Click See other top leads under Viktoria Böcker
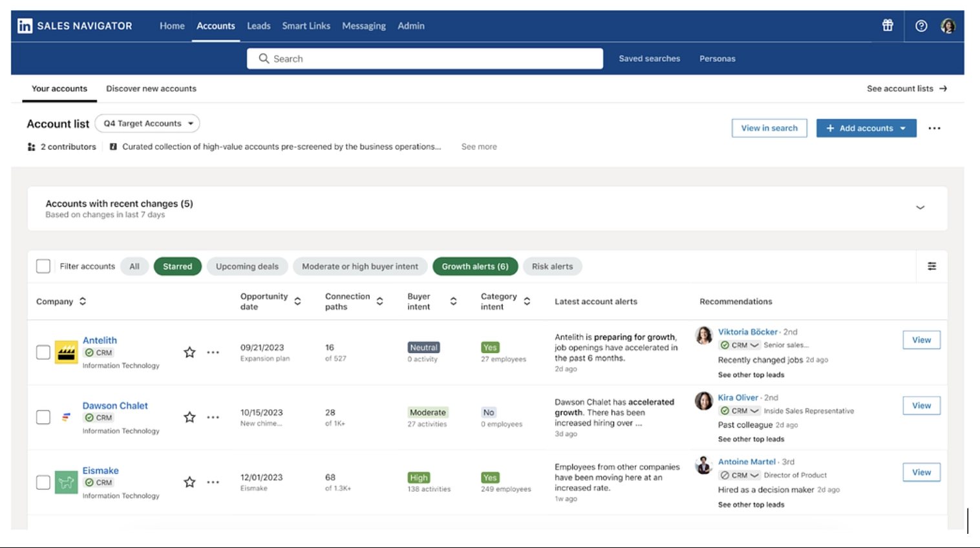 pyautogui.click(x=751, y=375)
